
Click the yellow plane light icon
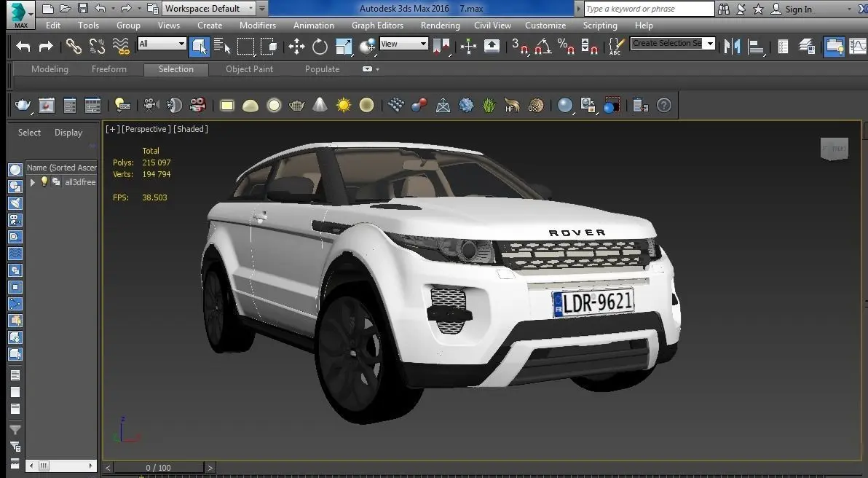click(227, 105)
